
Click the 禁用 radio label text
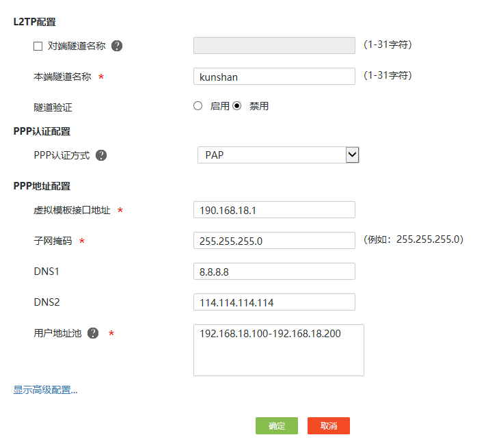[x=259, y=106]
